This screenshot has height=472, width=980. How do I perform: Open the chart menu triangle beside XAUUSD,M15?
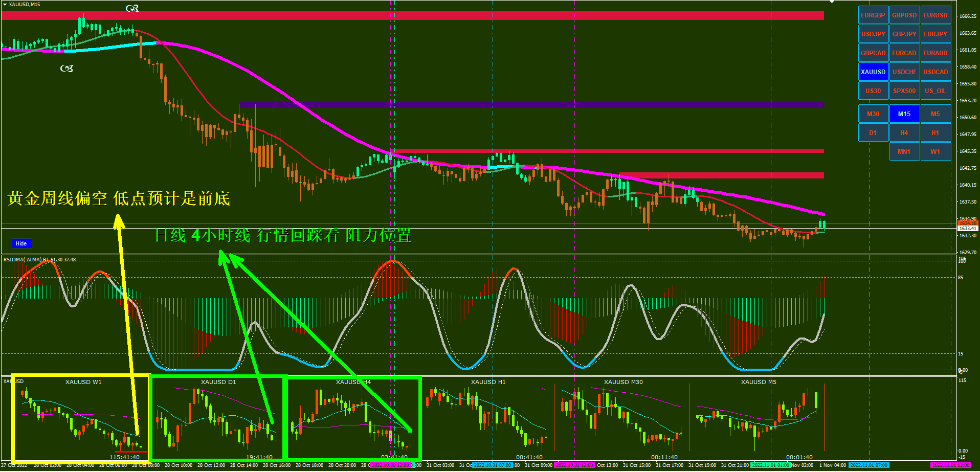point(5,4)
